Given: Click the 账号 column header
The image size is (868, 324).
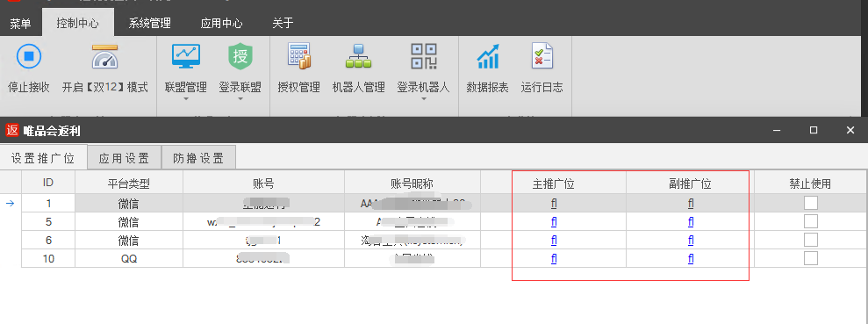Looking at the screenshot, I should click(x=264, y=184).
